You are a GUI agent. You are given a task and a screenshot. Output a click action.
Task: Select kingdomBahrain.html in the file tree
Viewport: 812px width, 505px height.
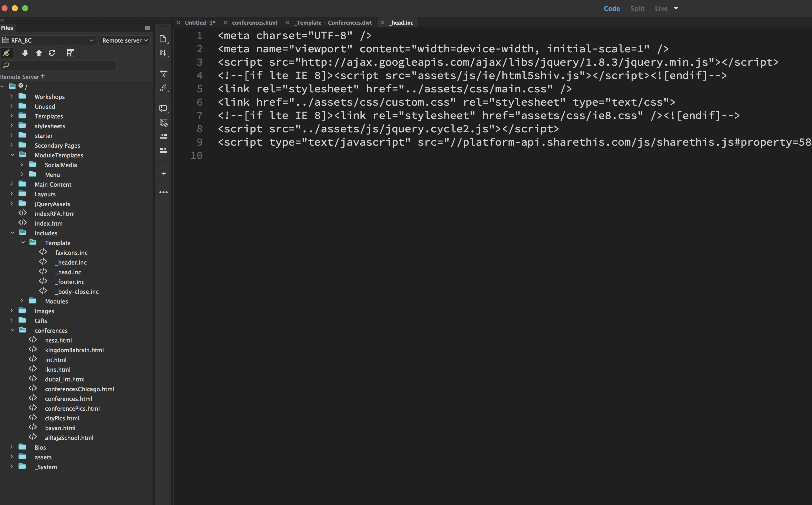tap(74, 350)
